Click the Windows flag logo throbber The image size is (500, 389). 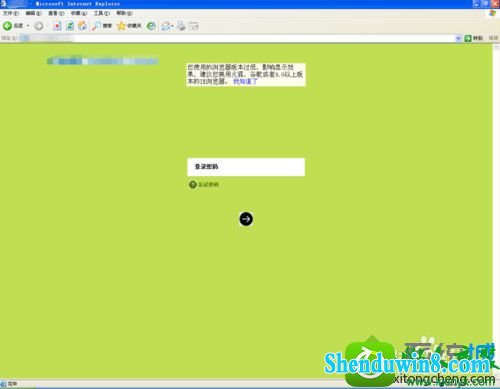492,13
